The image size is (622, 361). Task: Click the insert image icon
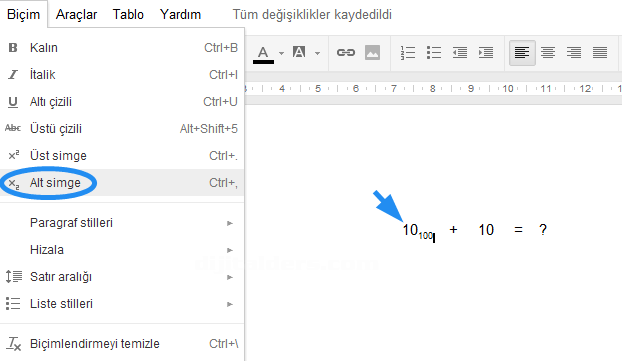coord(372,52)
